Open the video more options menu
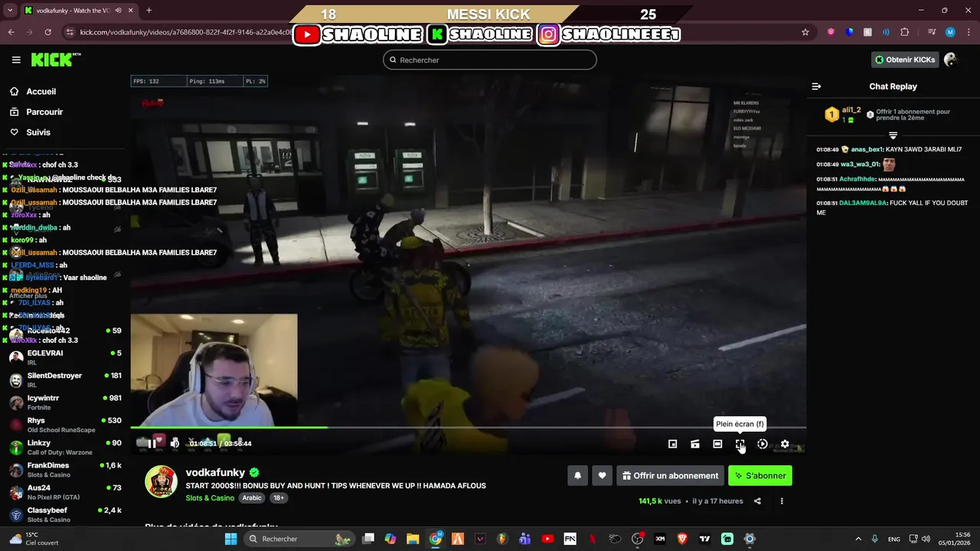Screen dimensions: 980x551 (782, 501)
